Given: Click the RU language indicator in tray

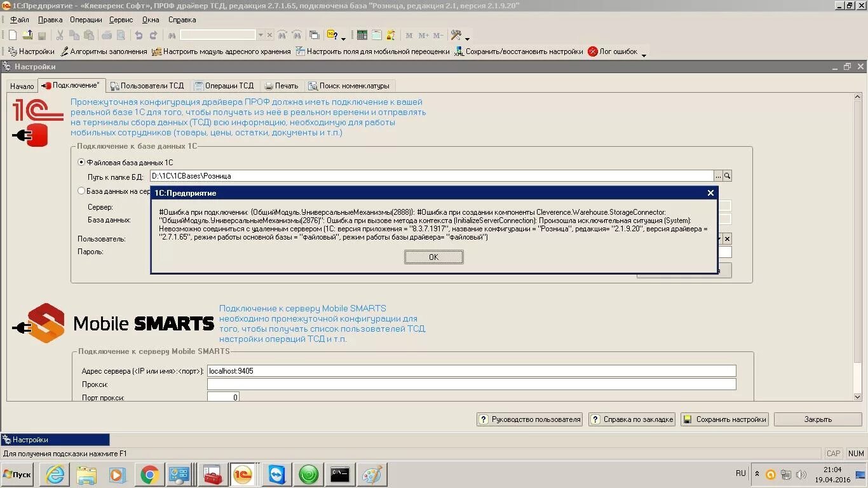Looking at the screenshot, I should [740, 473].
